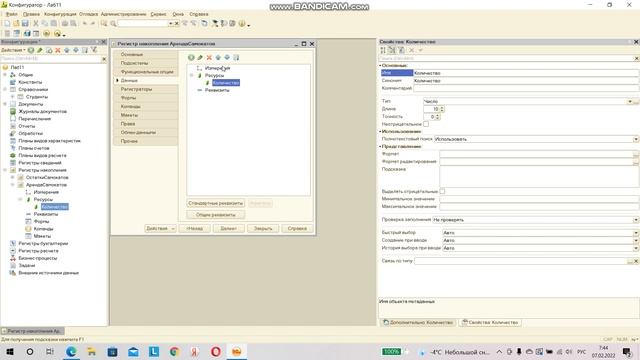
Task: Click the New document icon in the main toolbar
Action: [7, 24]
